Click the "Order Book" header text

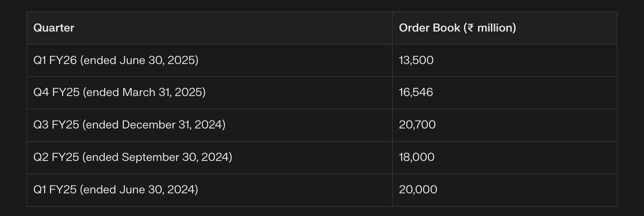tap(429, 28)
